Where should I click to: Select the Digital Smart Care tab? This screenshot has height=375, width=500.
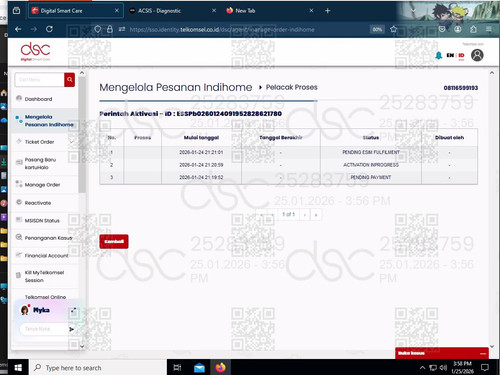[x=76, y=11]
